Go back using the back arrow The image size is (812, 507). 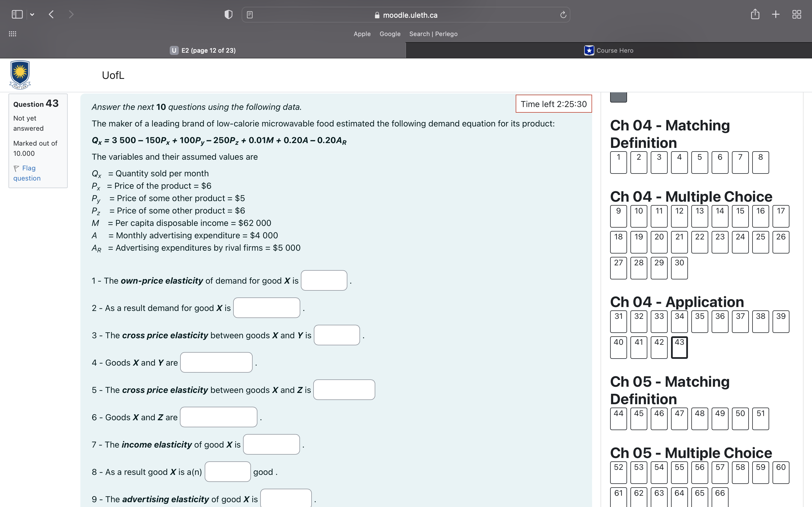tap(51, 14)
